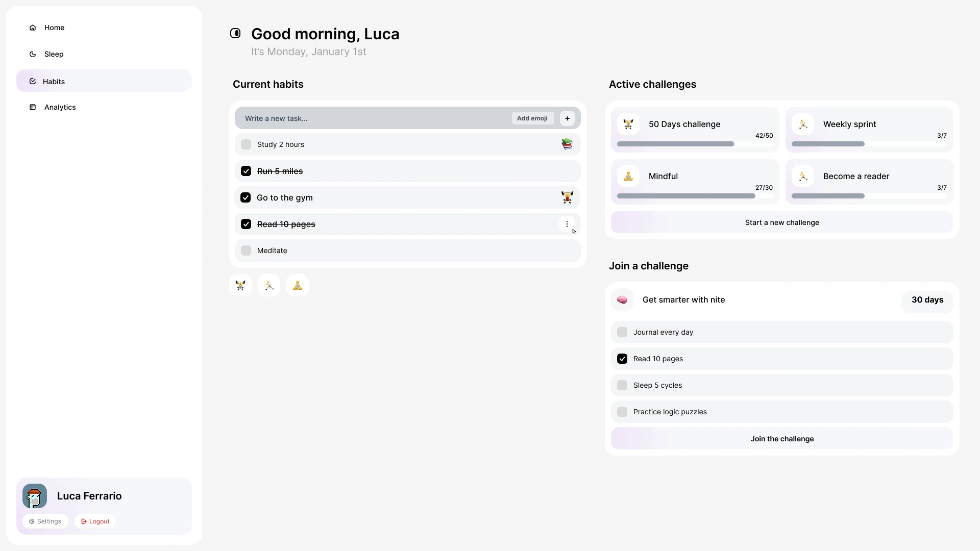Image resolution: width=980 pixels, height=551 pixels.
Task: Click the plus icon to add task
Action: pos(567,118)
